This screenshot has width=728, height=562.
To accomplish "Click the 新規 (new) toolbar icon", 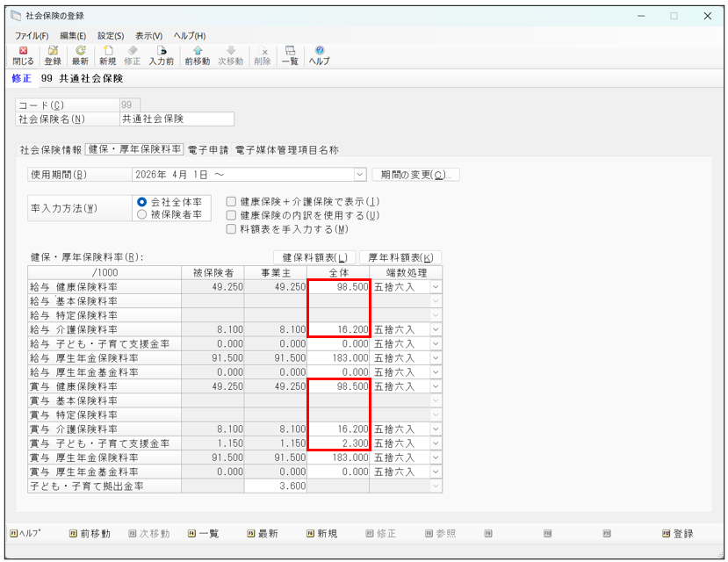I will 107,56.
